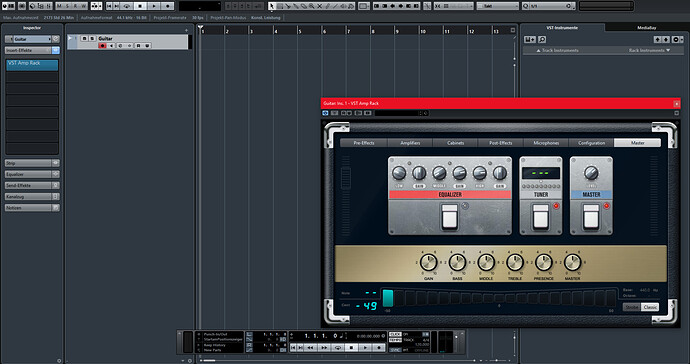Click Add Track Instrument icon
The image size is (690, 364).
530,40
